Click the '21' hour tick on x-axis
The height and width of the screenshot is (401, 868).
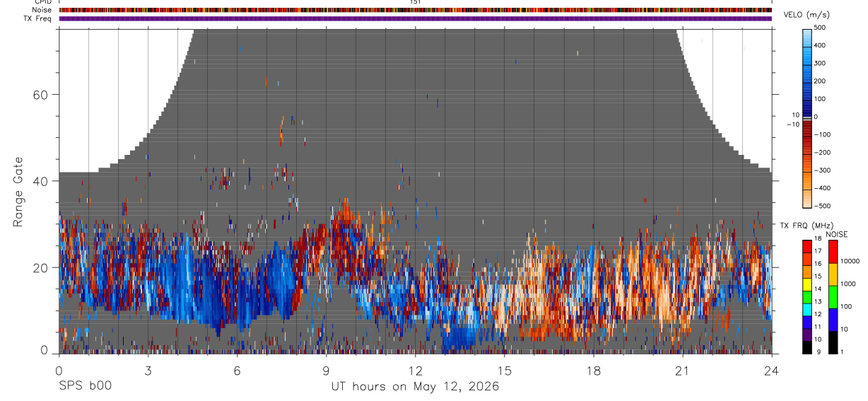(682, 370)
